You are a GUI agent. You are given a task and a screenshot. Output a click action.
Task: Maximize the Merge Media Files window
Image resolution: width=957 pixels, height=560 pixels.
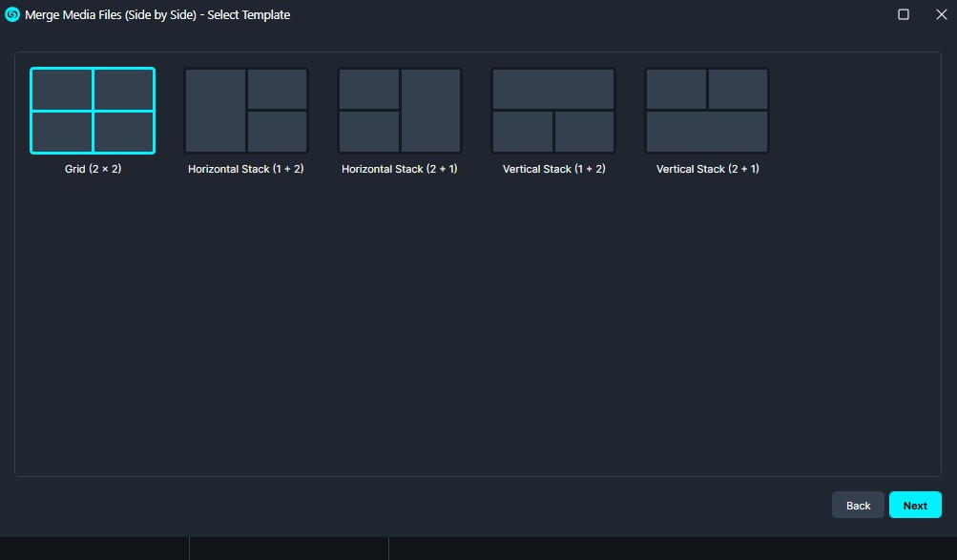coord(904,14)
